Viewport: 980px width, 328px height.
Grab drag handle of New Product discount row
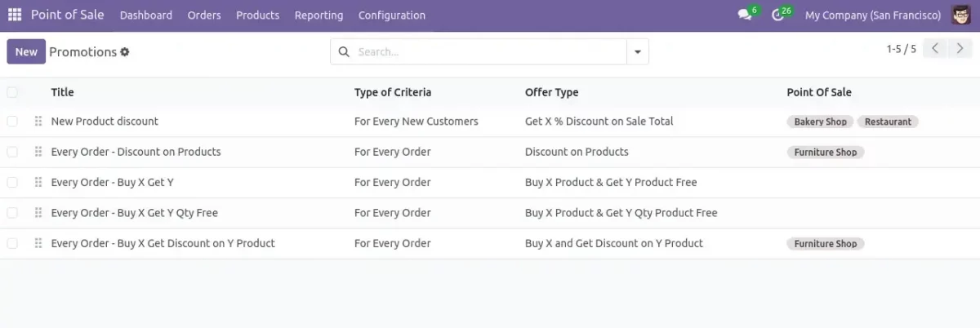[x=38, y=122]
